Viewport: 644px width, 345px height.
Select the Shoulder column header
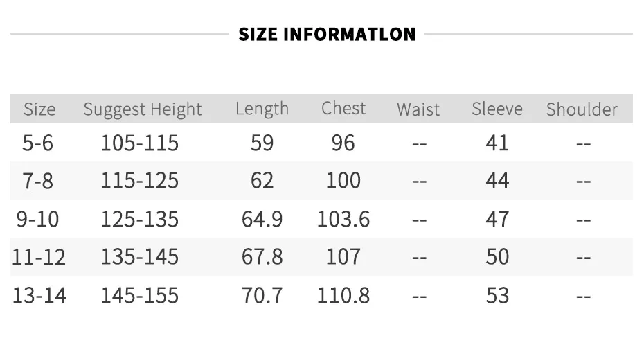[x=582, y=109]
